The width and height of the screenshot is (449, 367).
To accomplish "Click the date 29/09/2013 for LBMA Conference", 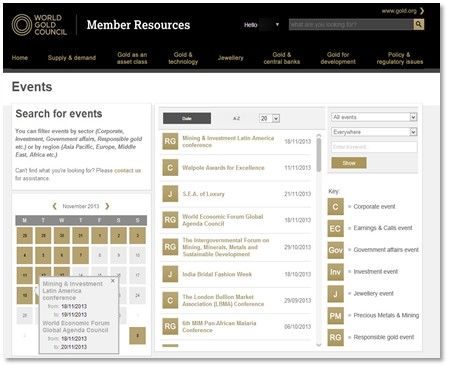I will [x=297, y=300].
